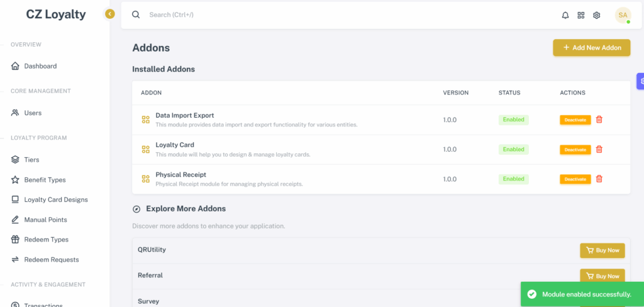Open the notifications bell icon
The image size is (644, 307).
565,15
